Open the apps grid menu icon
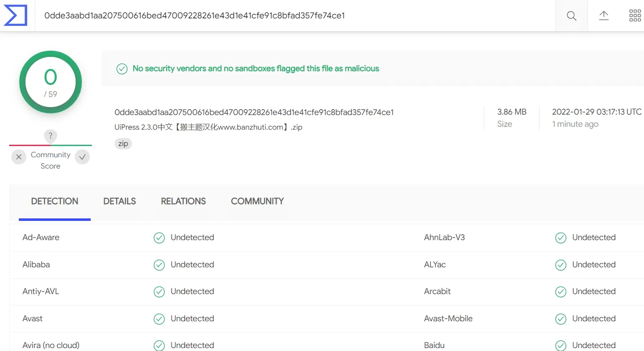The height and width of the screenshot is (351, 644). [635, 16]
